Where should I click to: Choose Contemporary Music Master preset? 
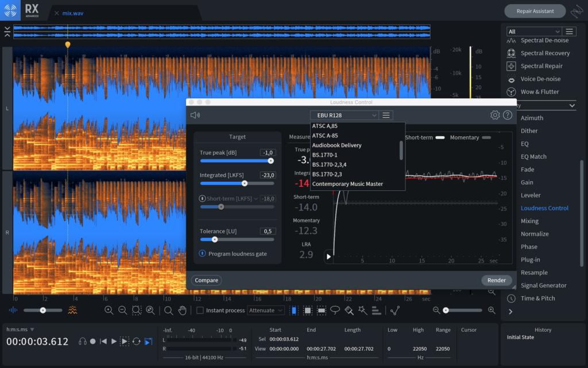click(x=347, y=184)
